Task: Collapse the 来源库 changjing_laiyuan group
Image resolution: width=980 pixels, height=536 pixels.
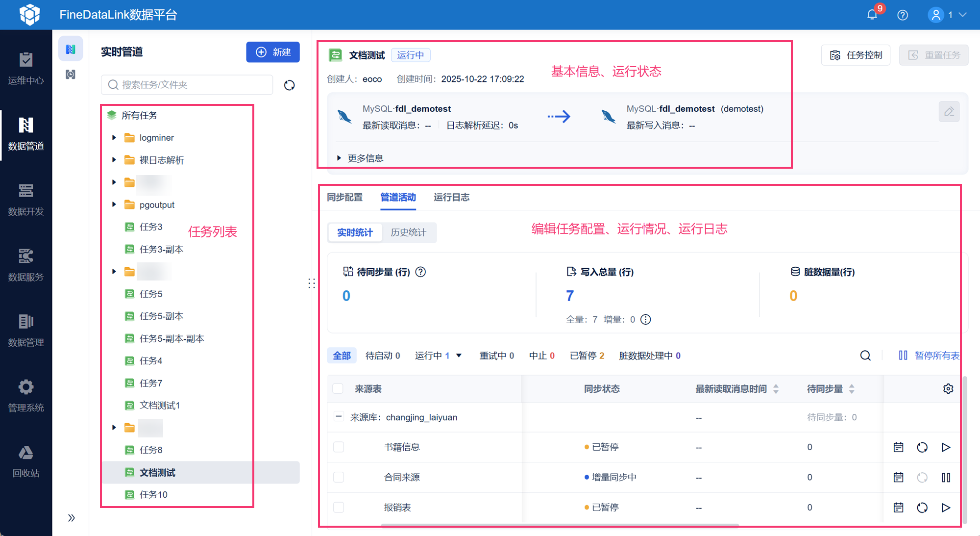Action: (339, 417)
